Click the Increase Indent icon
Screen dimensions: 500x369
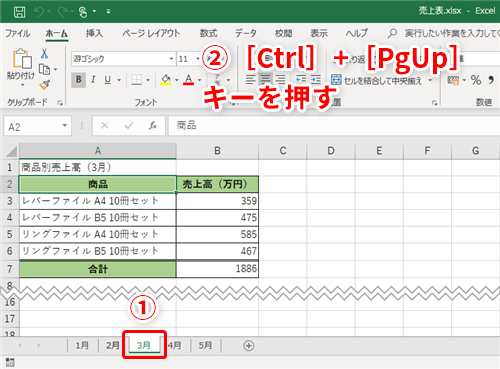click(316, 80)
